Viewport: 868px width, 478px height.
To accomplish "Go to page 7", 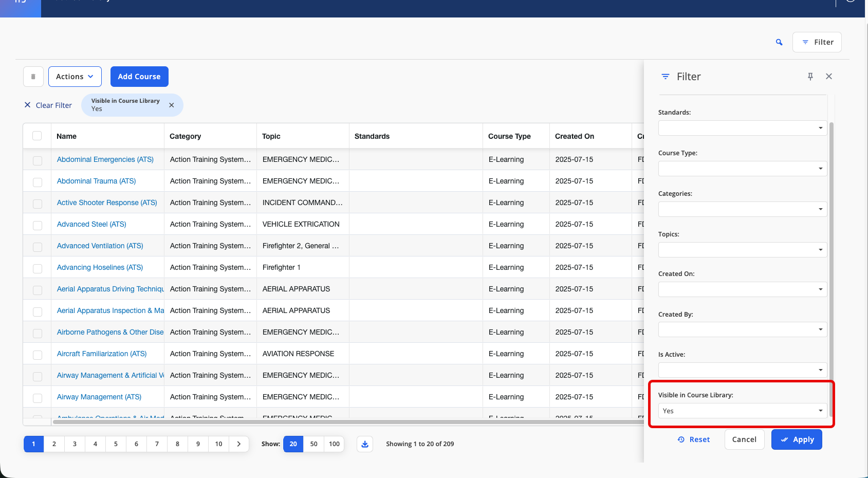I will 157,444.
